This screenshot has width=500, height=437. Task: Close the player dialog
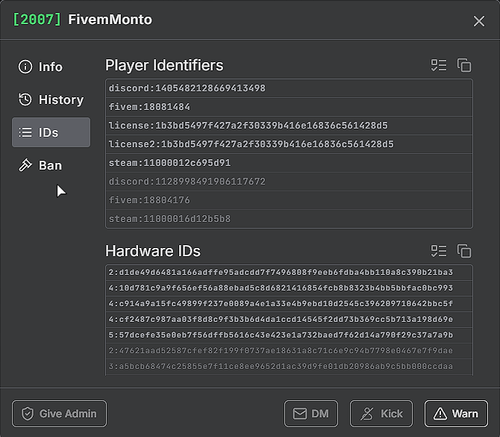479,21
